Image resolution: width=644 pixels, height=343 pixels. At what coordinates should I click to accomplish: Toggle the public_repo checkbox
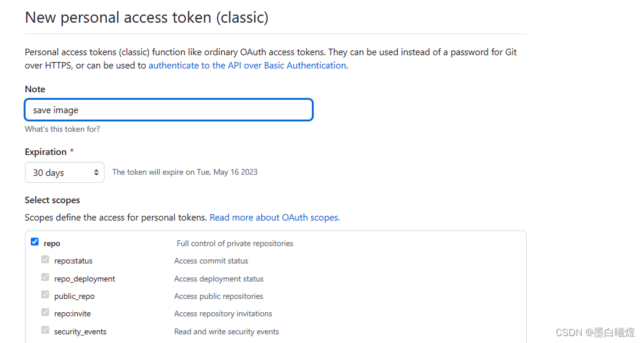[x=45, y=295]
